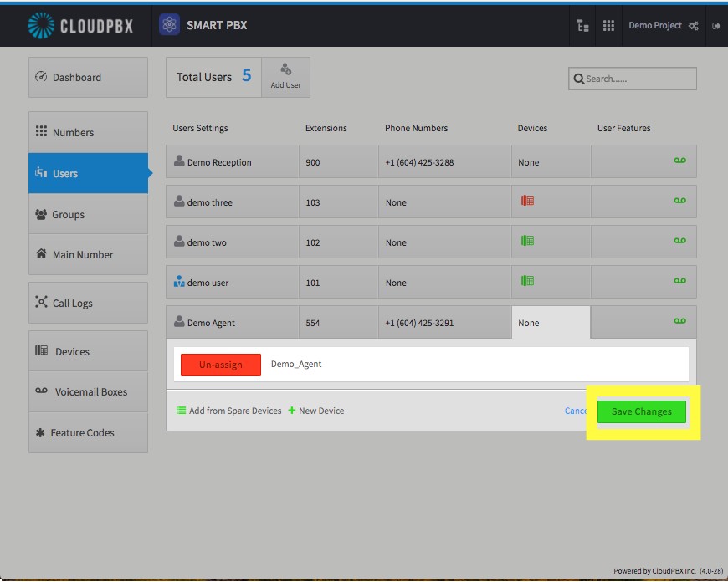Expand Demo Agent devices cell showing None
The image size is (728, 582).
[x=551, y=323]
